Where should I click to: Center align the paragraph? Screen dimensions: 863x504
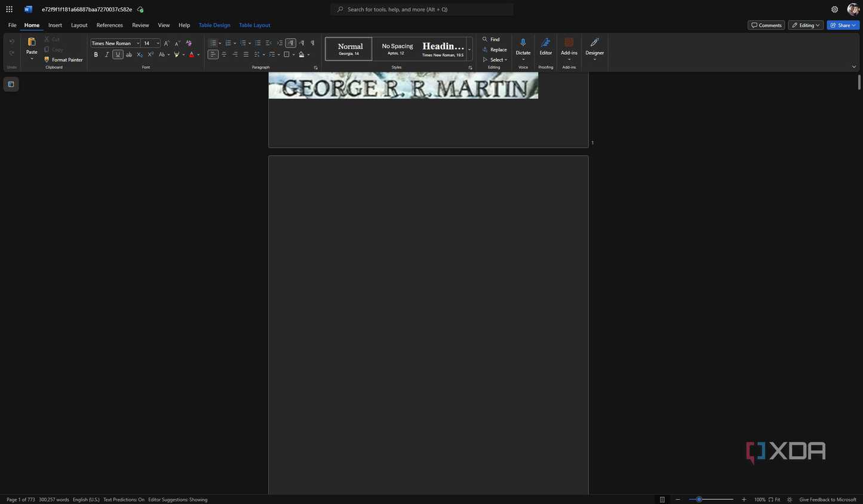coord(224,54)
